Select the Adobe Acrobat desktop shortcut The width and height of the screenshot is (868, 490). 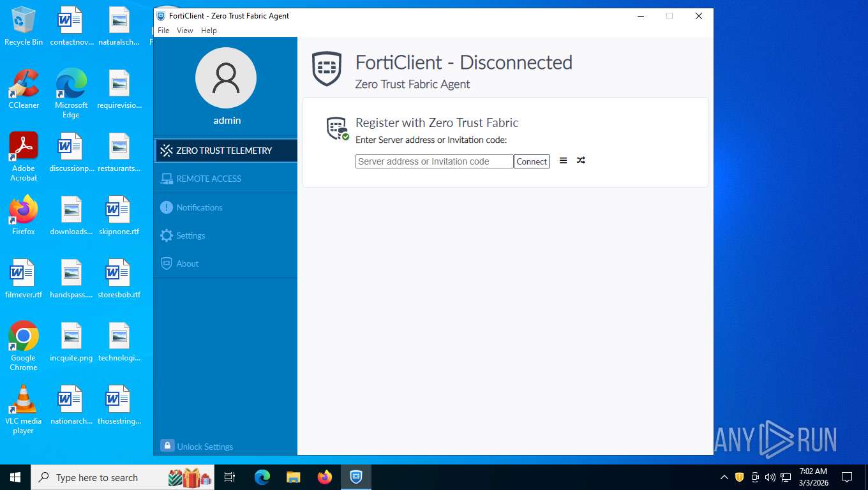tap(24, 157)
